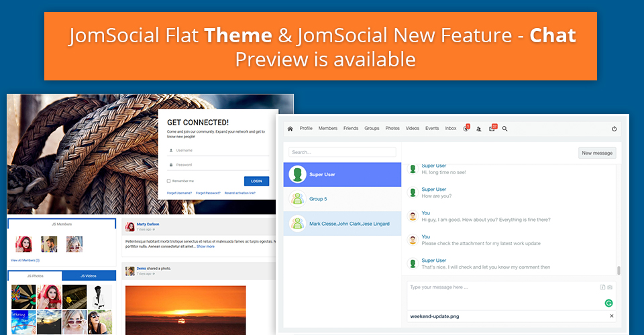Open red-hooded woman photo in JS Photos
644x335 pixels.
click(x=49, y=296)
